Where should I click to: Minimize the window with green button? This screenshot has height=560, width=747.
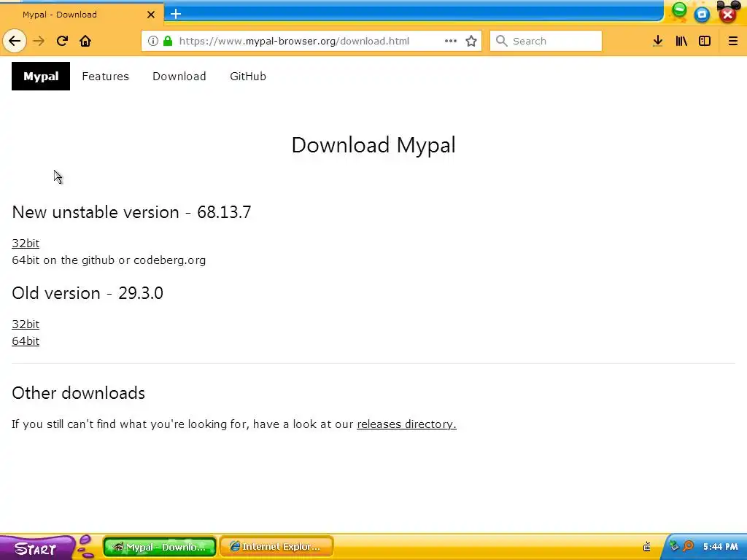[679, 10]
